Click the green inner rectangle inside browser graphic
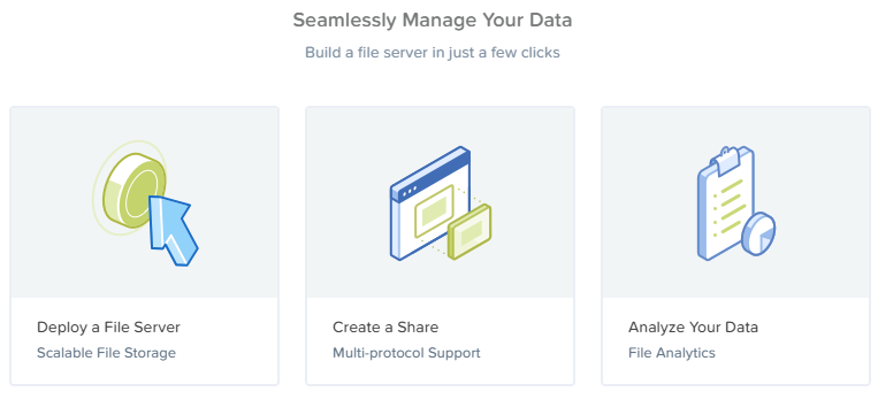878x414 pixels. 433,211
